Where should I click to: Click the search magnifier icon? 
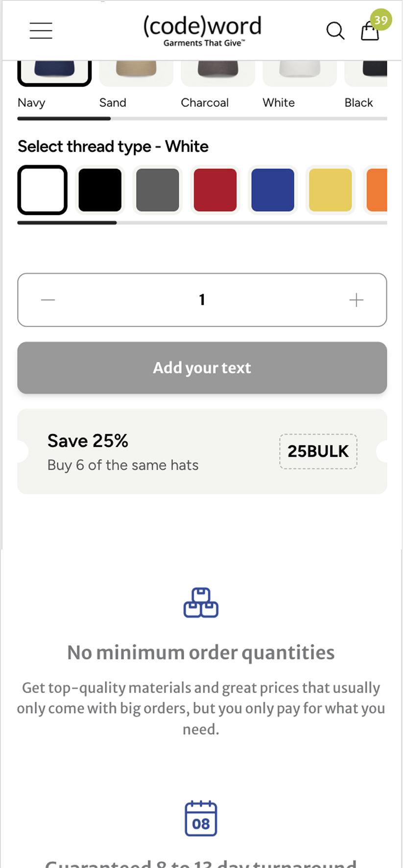click(335, 30)
